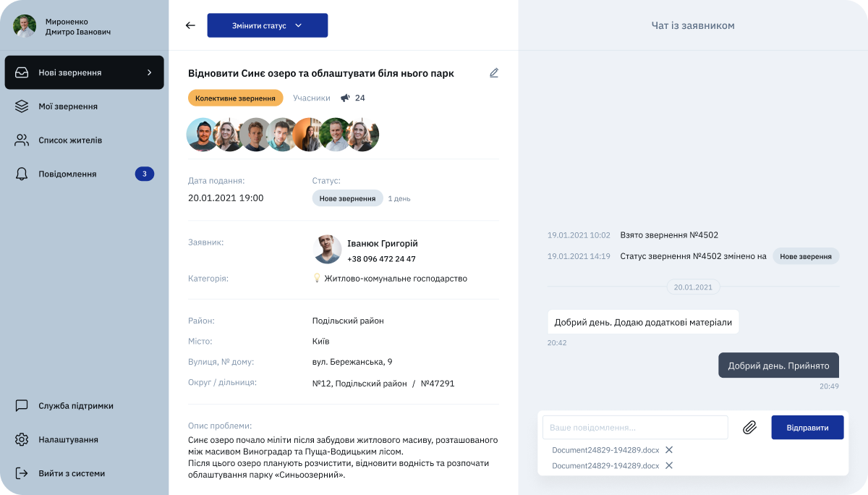This screenshot has width=868, height=495.
Task: Remove the second attached docx file
Action: (x=669, y=465)
